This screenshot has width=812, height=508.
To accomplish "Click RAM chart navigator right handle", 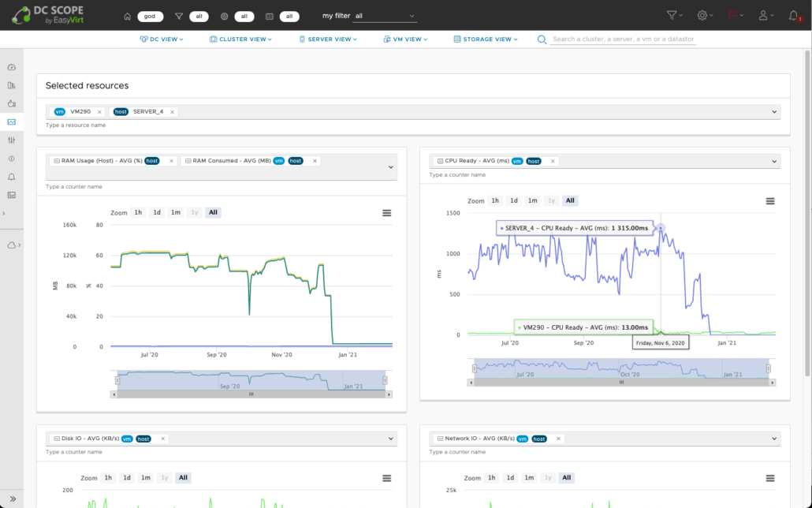I will (x=385, y=380).
